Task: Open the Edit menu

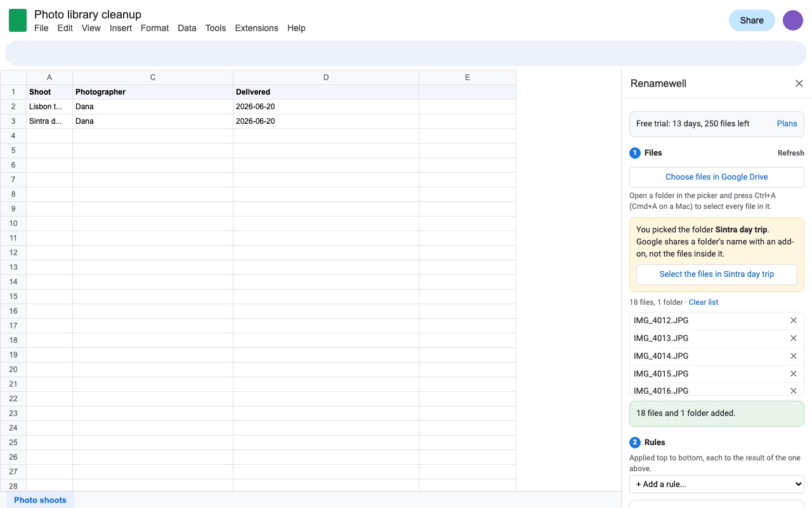Action: [x=65, y=28]
